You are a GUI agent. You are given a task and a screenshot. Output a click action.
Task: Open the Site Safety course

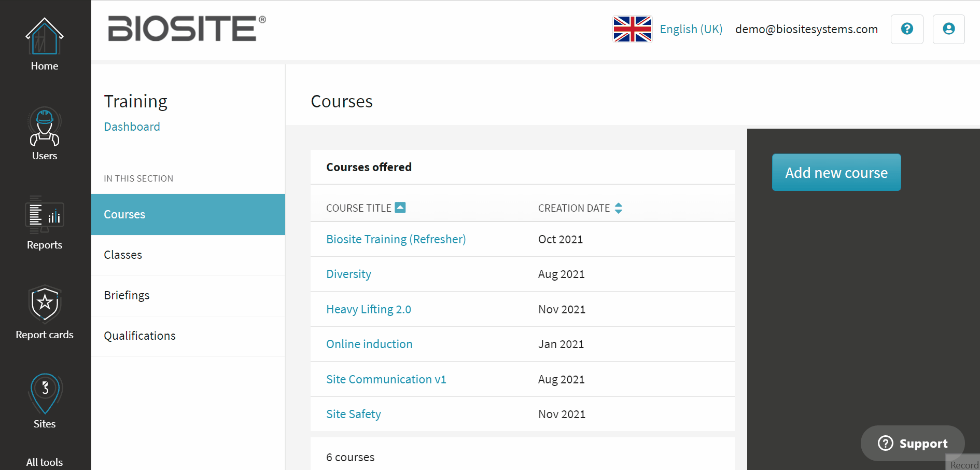[354, 414]
